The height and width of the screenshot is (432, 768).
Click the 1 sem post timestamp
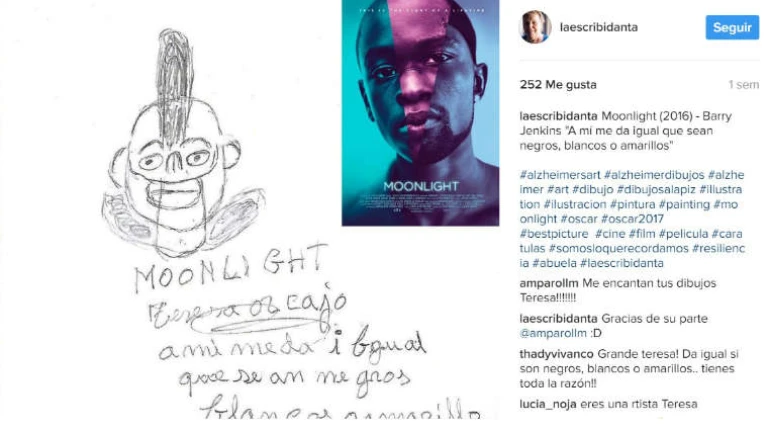coord(743,85)
